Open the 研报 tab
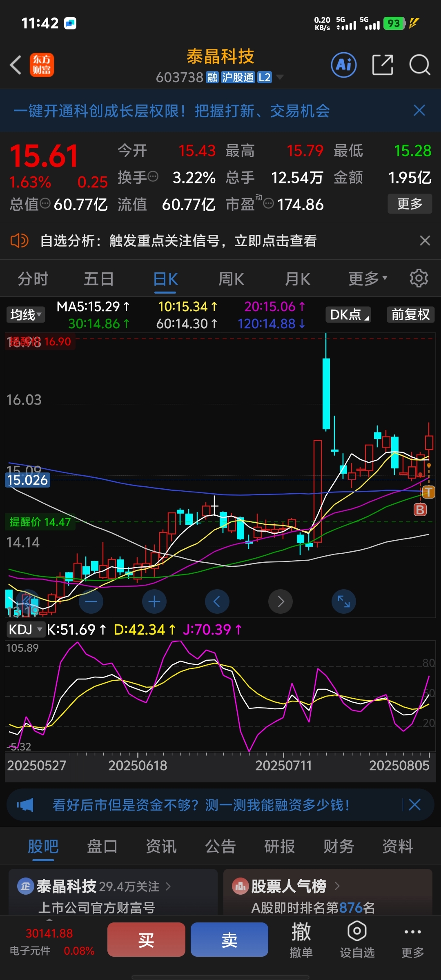Screen dimensions: 441x980 pos(280,846)
